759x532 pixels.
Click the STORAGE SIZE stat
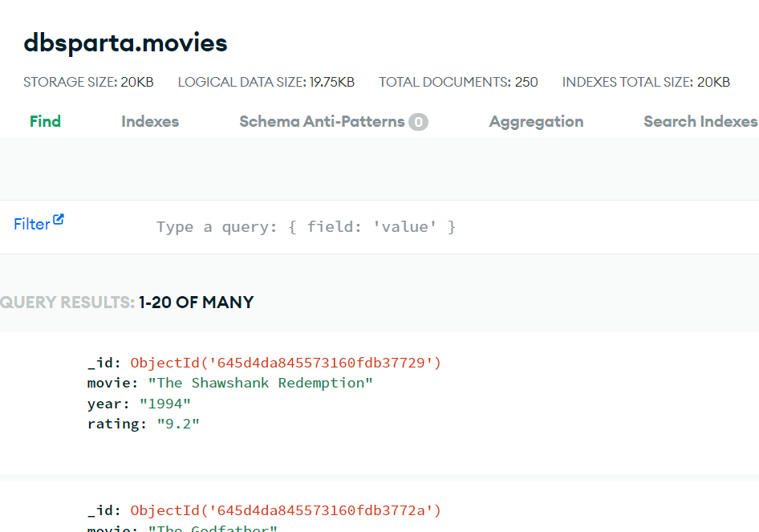(88, 81)
